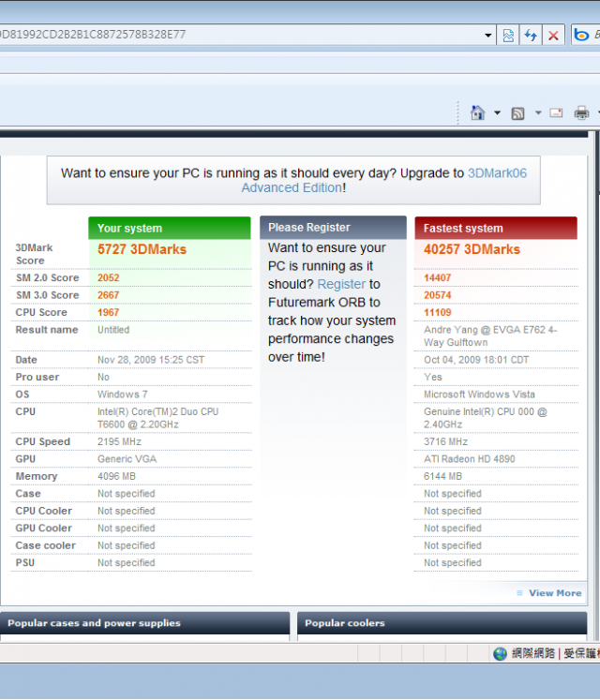This screenshot has height=700, width=600.
Task: Click the Popular cases and power supplies header
Action: [x=144, y=623]
